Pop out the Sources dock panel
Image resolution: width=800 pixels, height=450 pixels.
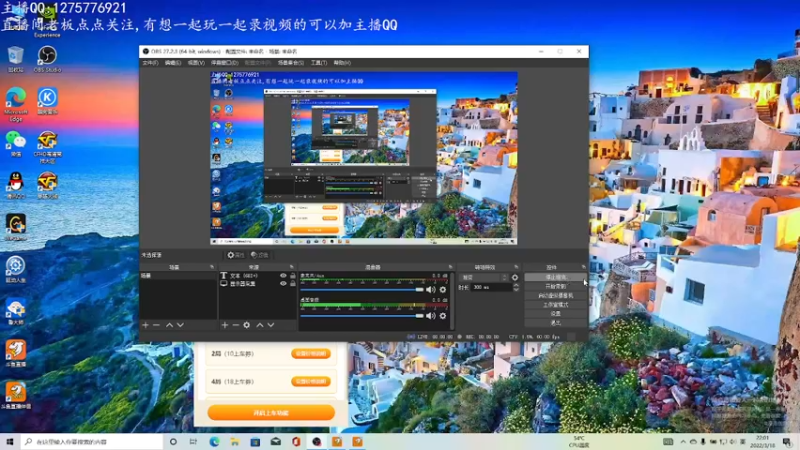[292, 267]
